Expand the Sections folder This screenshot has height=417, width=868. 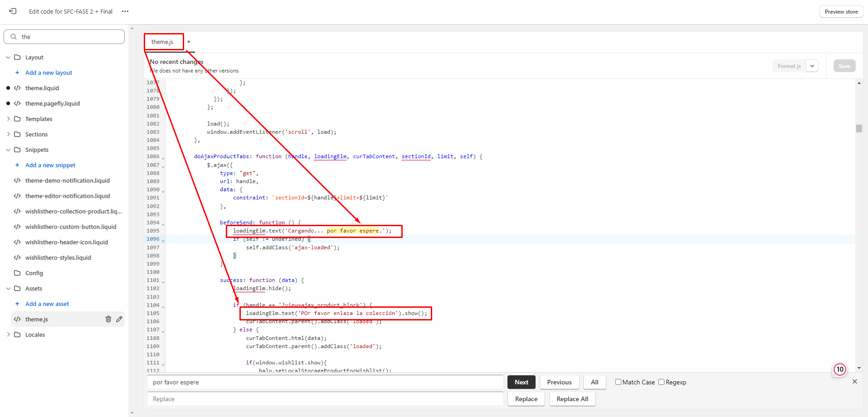point(8,134)
